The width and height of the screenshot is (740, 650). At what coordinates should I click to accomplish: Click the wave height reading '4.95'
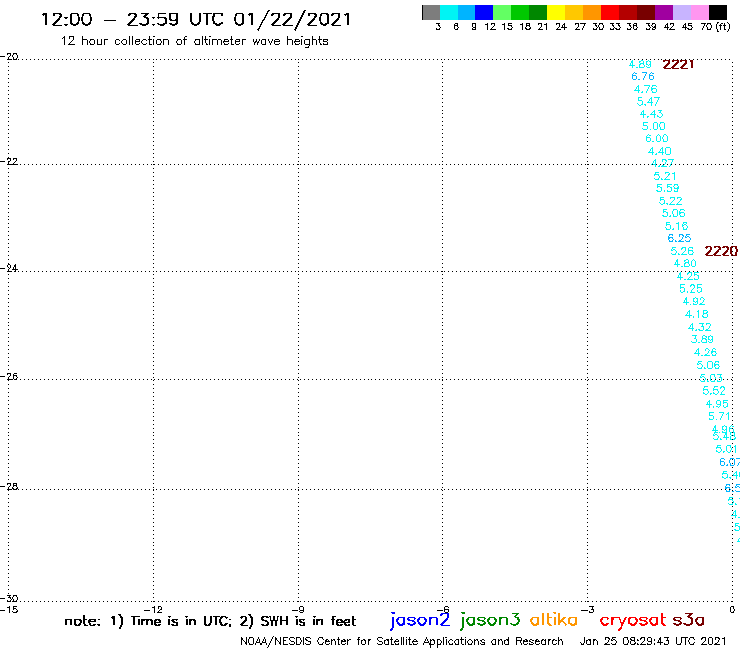point(717,404)
